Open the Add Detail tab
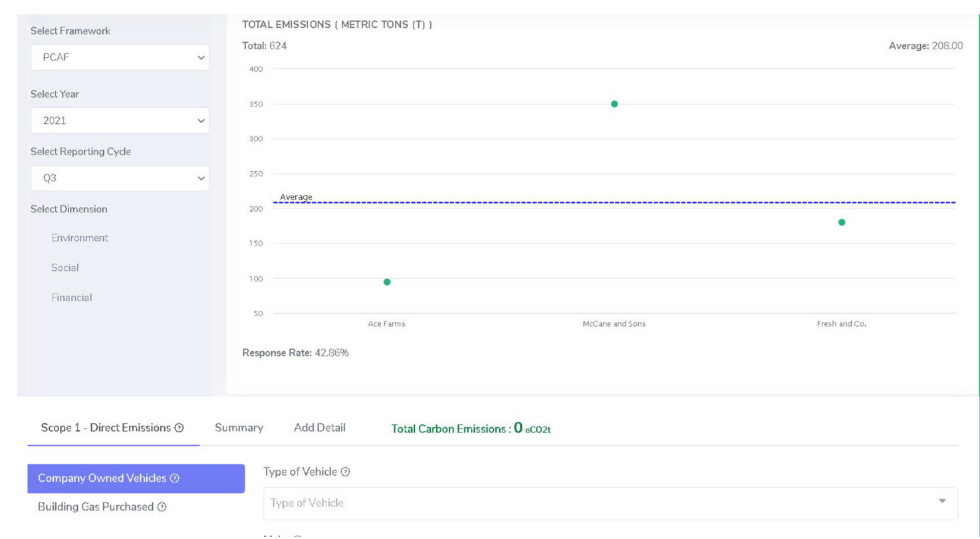Screen dimensions: 980x539 [x=319, y=428]
